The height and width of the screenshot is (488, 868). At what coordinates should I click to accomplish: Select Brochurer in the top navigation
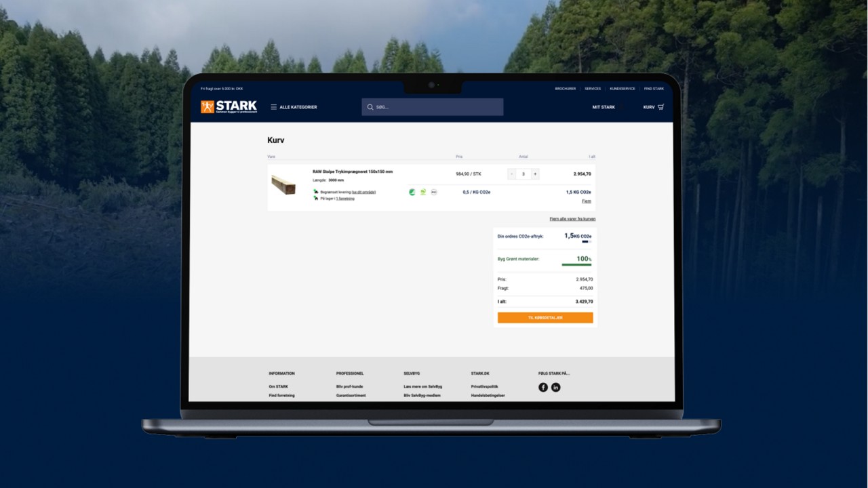point(566,89)
